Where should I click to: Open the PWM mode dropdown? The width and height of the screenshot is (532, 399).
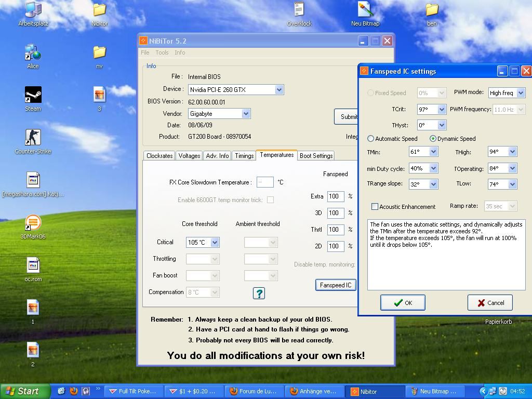click(x=507, y=92)
